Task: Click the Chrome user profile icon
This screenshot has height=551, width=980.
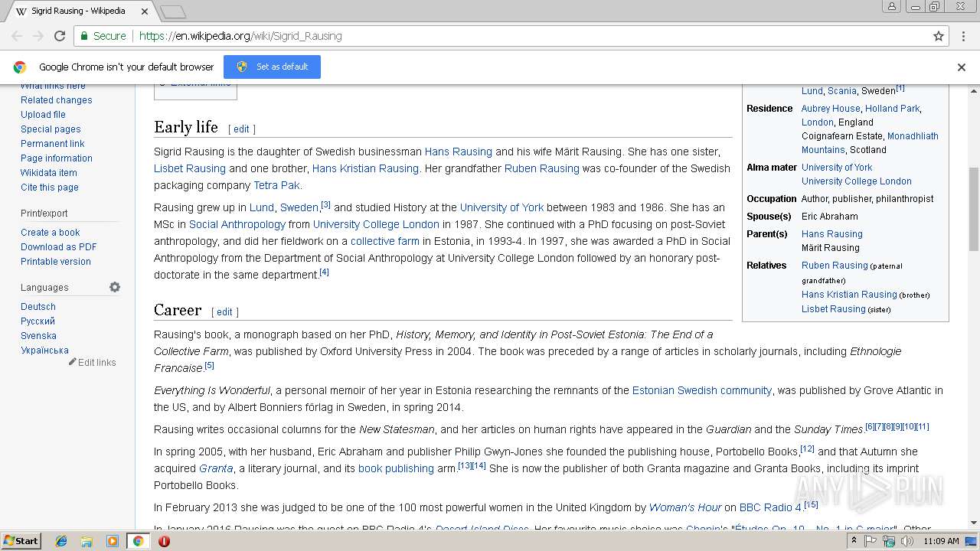Action: click(891, 7)
